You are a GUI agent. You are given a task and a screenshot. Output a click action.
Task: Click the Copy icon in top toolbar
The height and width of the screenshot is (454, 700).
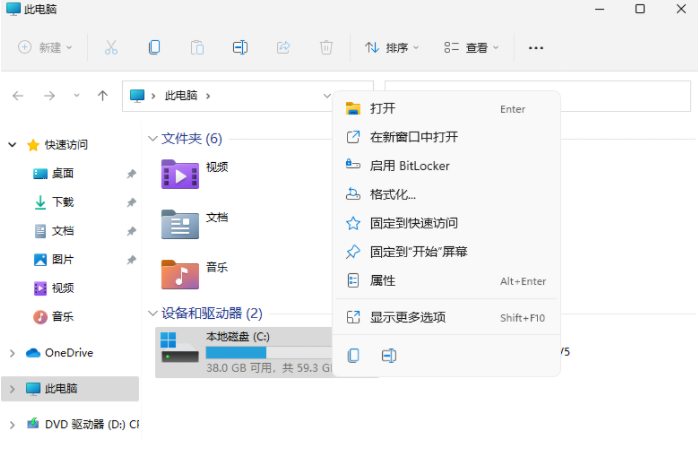click(x=154, y=47)
